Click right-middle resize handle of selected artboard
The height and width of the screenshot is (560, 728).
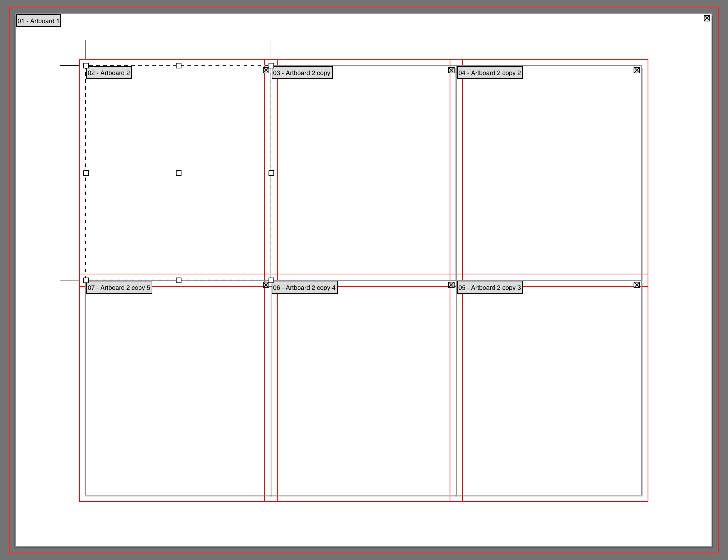click(x=271, y=173)
